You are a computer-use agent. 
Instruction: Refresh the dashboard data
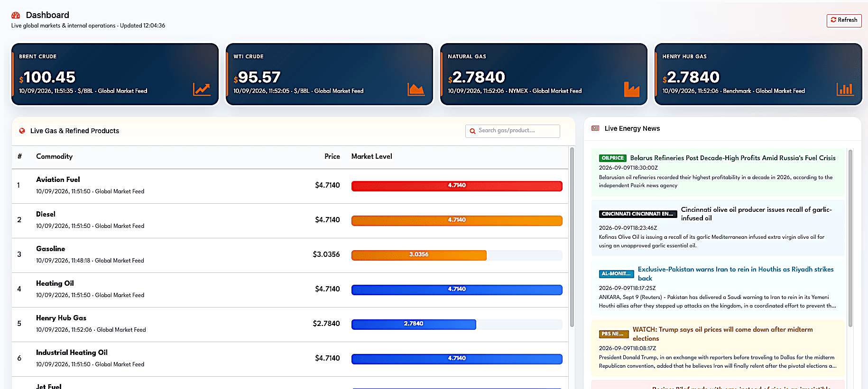point(844,20)
